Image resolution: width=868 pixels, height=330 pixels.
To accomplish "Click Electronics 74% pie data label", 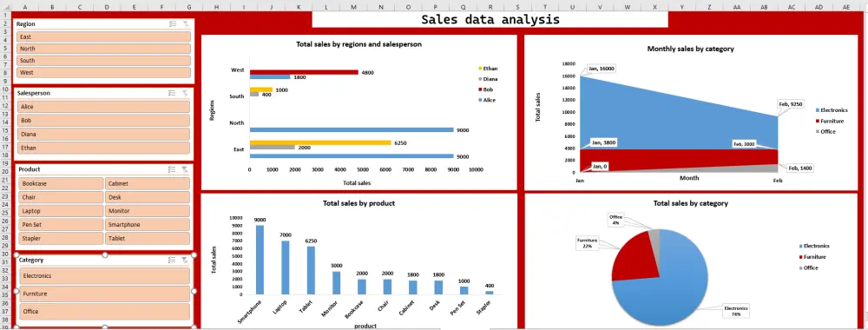I will tap(736, 311).
